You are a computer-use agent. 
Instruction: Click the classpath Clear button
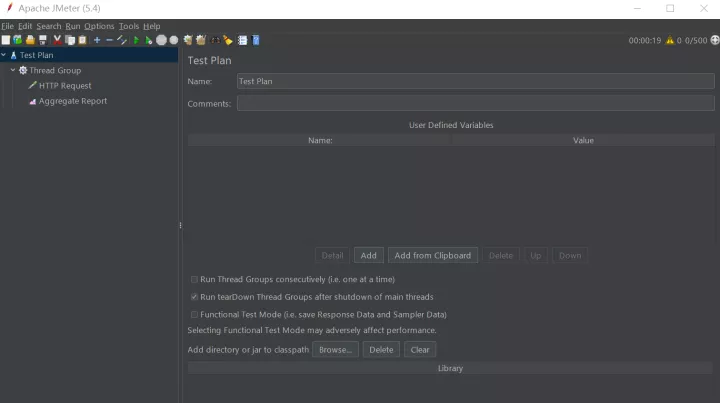[x=420, y=349]
